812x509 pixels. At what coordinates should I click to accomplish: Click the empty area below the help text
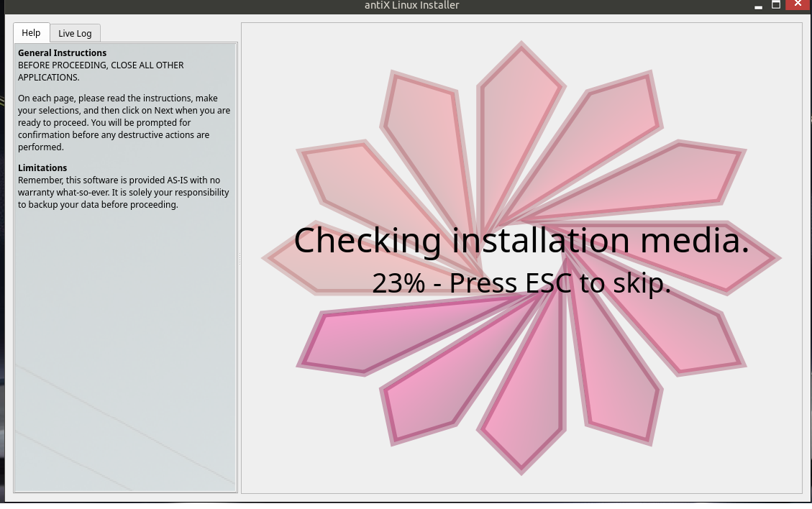[x=125, y=345]
